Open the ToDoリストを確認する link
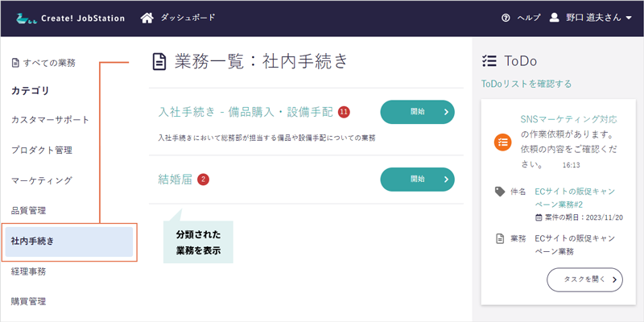The image size is (644, 322). click(x=526, y=84)
